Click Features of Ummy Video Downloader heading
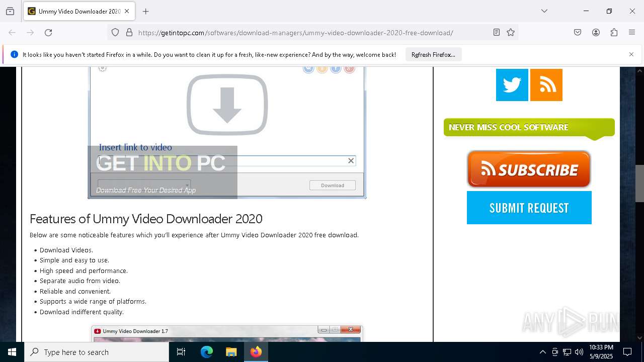644x362 pixels. point(146,219)
